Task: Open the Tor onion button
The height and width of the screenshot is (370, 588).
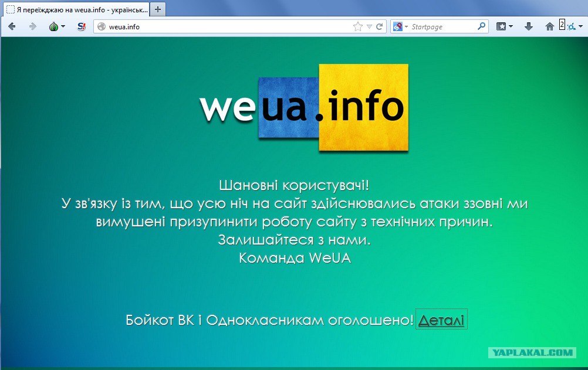Action: pyautogui.click(x=54, y=26)
